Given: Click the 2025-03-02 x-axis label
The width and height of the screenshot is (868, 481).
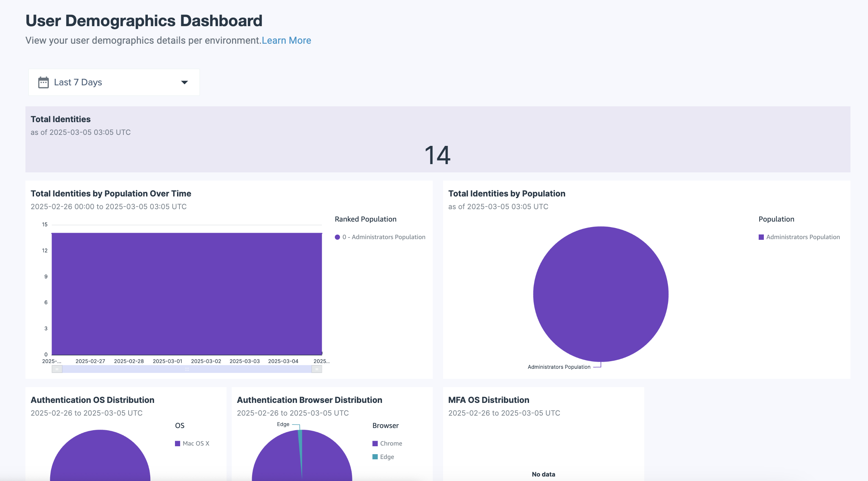Looking at the screenshot, I should coord(206,361).
